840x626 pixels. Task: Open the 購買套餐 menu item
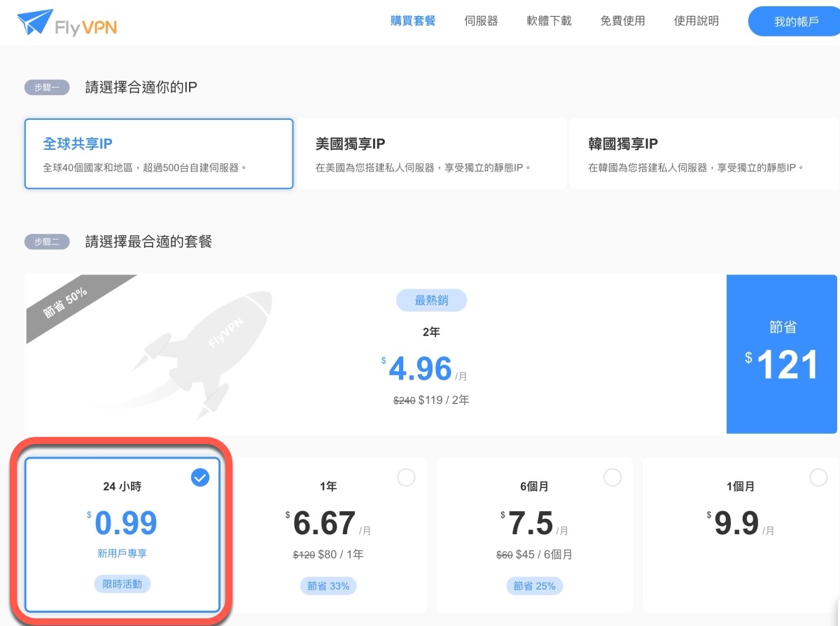[x=413, y=21]
